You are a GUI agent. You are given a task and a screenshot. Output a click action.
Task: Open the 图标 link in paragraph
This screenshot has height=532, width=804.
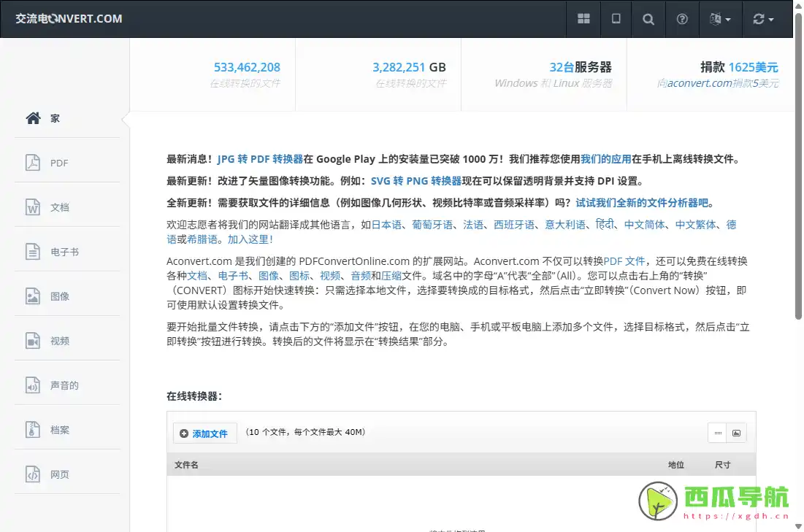(299, 276)
